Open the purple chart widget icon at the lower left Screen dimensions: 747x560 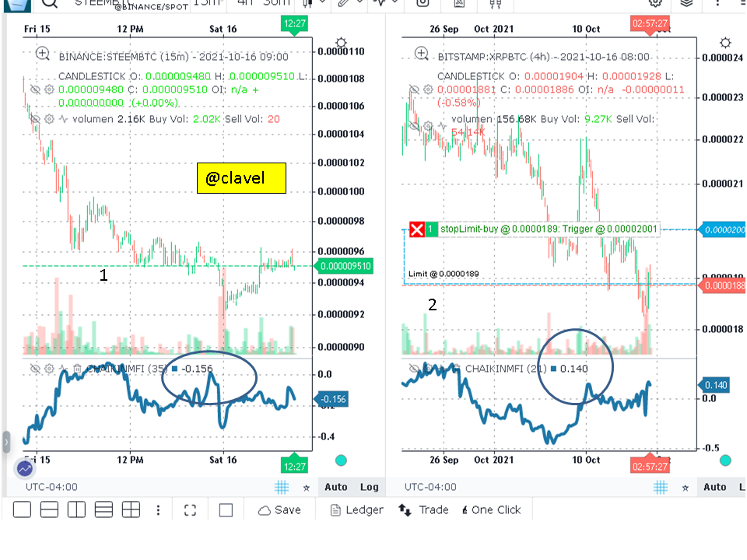[x=25, y=468]
